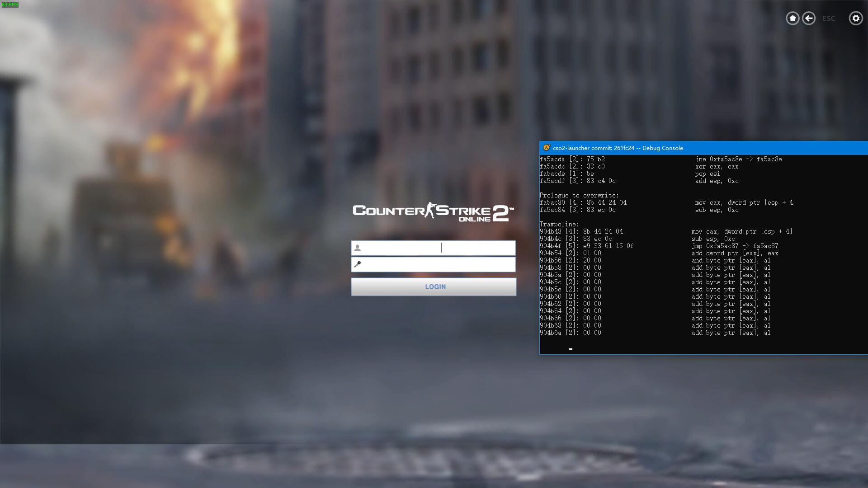This screenshot has width=868, height=488.
Task: Click the ESC label near the back arrow
Action: [829, 19]
